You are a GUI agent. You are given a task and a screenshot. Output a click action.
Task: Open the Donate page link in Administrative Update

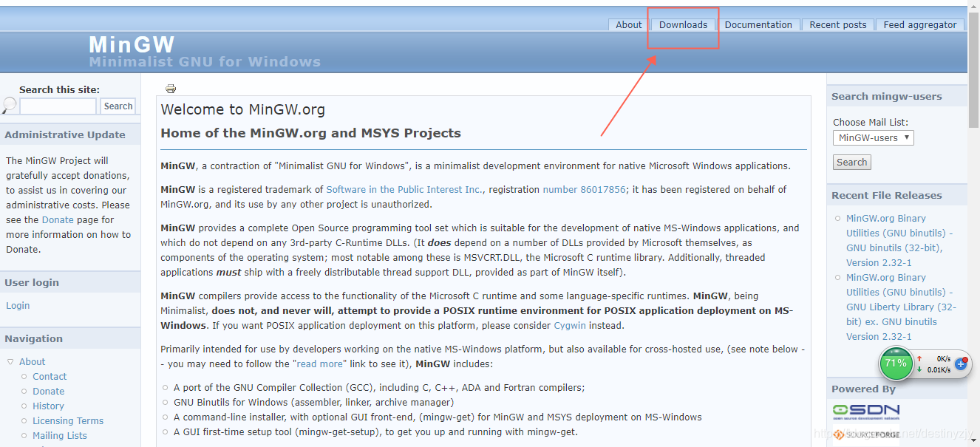(57, 219)
